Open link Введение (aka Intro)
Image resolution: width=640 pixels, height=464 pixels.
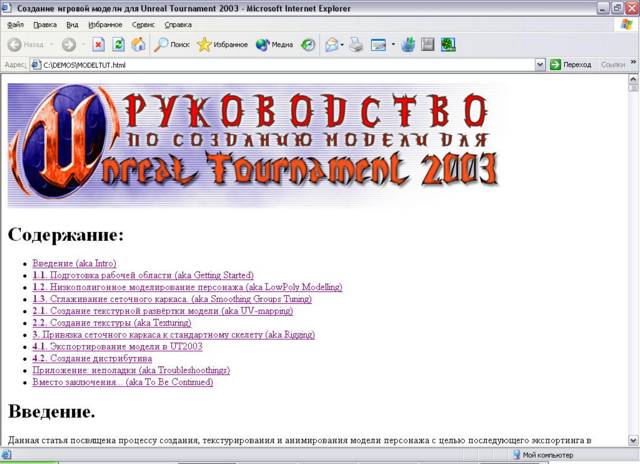point(74,264)
